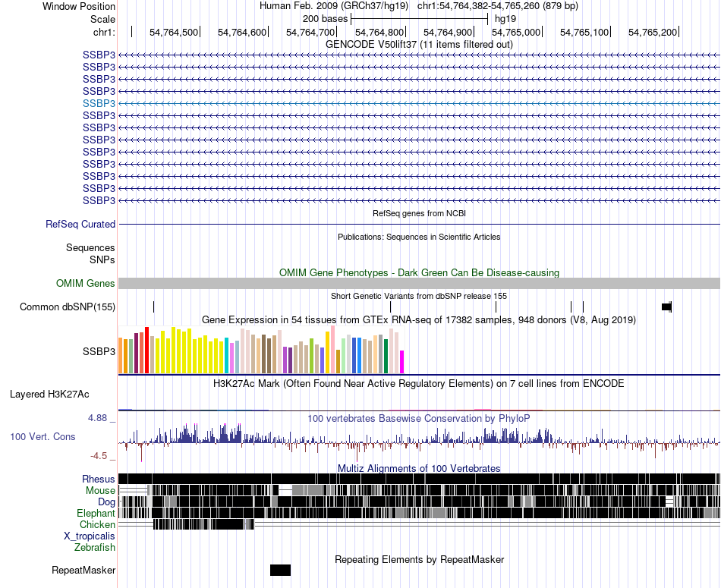Select the highlighted light-blue SSBP3 transcript label
This screenshot has width=721, height=588.
coord(99,103)
